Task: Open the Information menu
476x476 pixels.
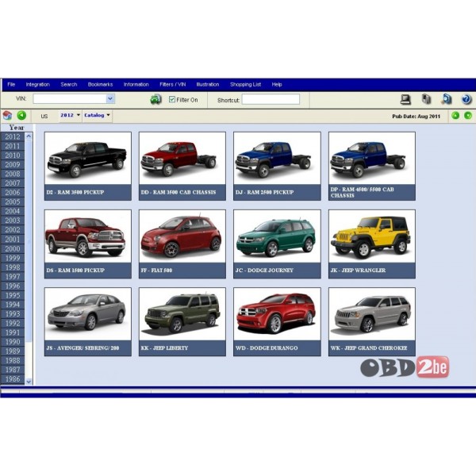Action: coord(136,84)
